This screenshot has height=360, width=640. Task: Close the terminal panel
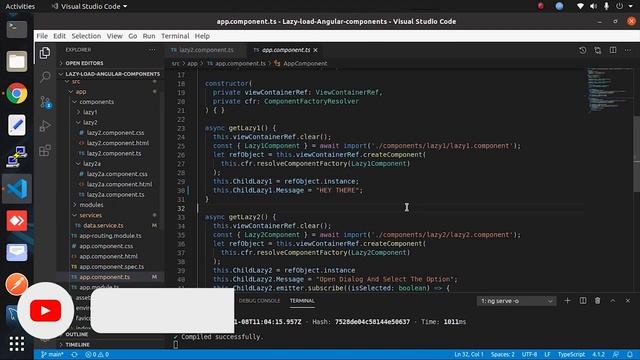point(628,301)
